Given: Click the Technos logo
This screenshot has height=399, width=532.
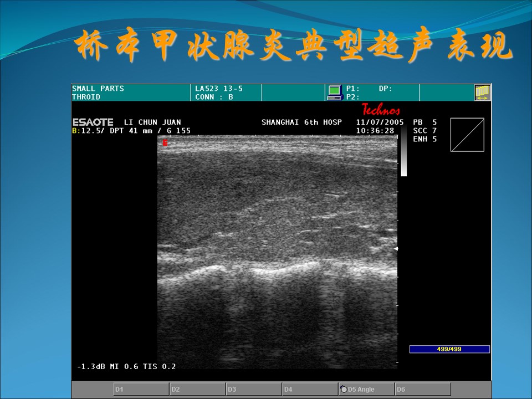Looking at the screenshot, I should point(381,110).
